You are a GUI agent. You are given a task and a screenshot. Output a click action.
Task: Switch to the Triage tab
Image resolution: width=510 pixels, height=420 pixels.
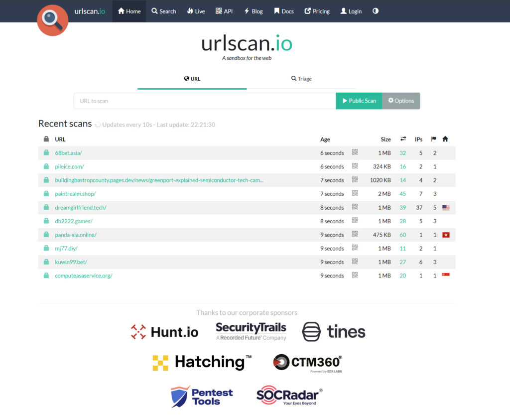301,79
